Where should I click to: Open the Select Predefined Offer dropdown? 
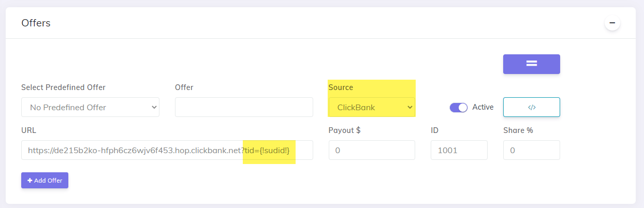click(x=90, y=107)
